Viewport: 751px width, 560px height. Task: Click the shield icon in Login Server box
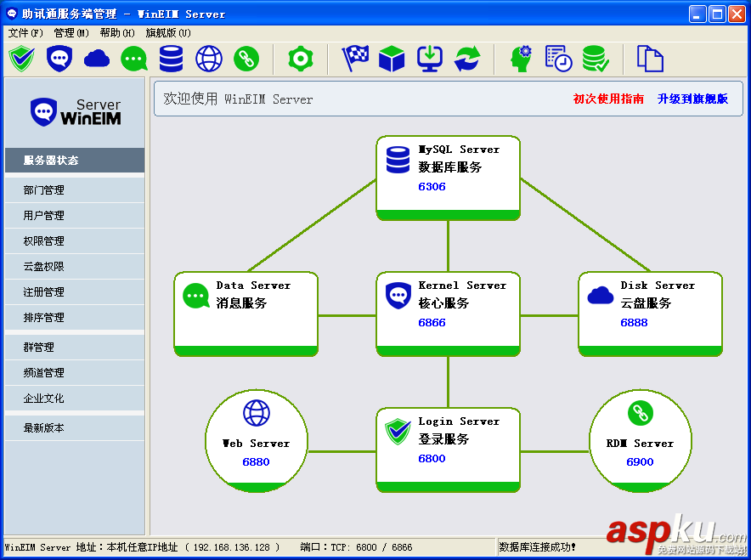398,432
